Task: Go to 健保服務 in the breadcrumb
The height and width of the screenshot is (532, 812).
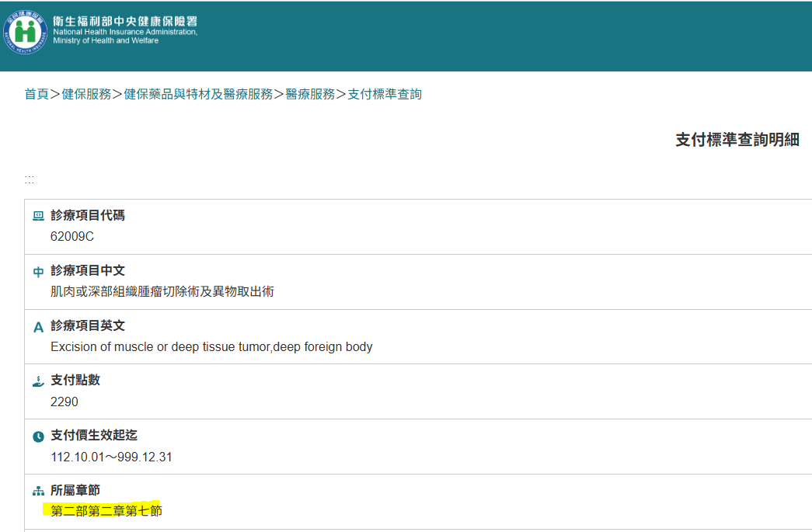Action: coord(86,94)
